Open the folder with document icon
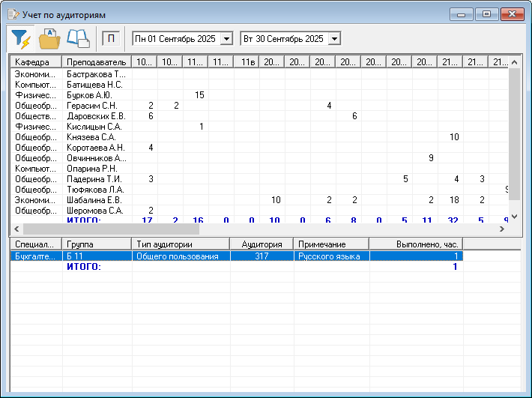The height and width of the screenshot is (398, 532). 49,37
